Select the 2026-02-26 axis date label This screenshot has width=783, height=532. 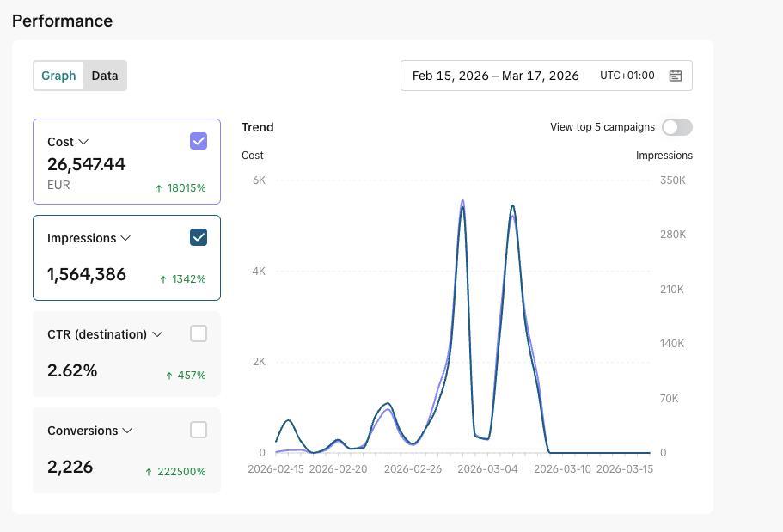[x=413, y=469]
